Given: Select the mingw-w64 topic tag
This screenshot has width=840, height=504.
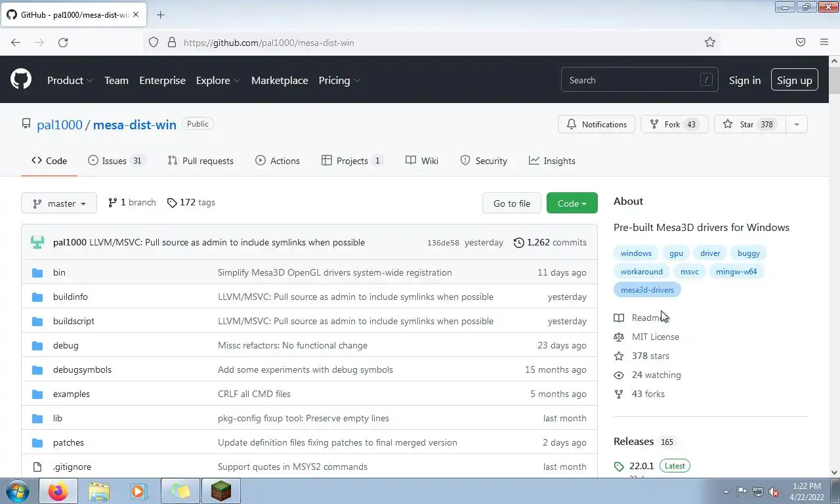Looking at the screenshot, I should tap(736, 271).
